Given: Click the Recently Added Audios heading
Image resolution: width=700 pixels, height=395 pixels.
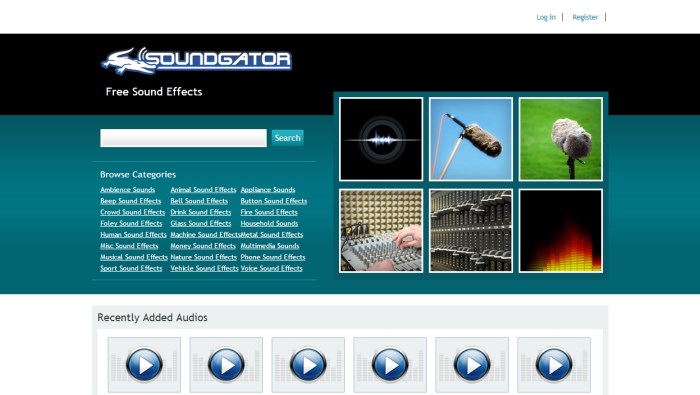Looking at the screenshot, I should pos(152,317).
